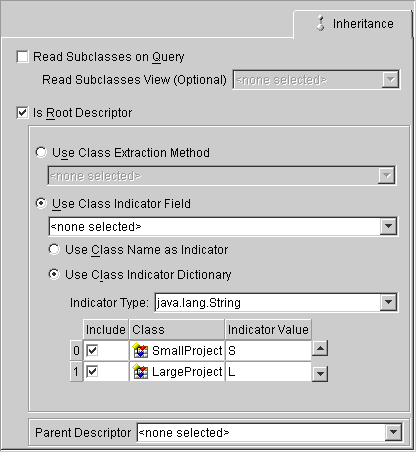Click the Indicator Value column header
The width and height of the screenshot is (416, 452).
tap(268, 330)
